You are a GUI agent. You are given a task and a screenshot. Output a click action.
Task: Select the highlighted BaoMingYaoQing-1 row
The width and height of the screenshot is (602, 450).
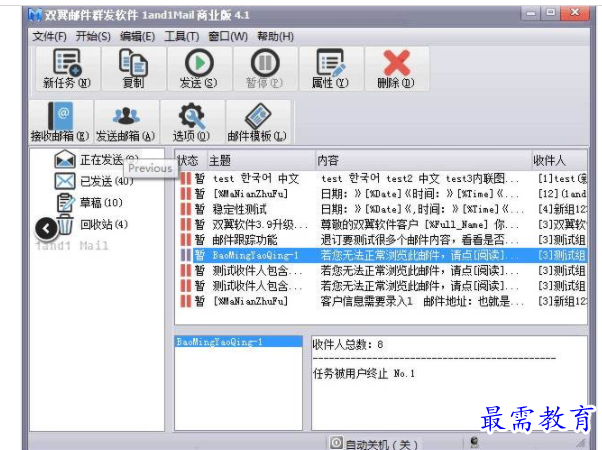click(383, 255)
